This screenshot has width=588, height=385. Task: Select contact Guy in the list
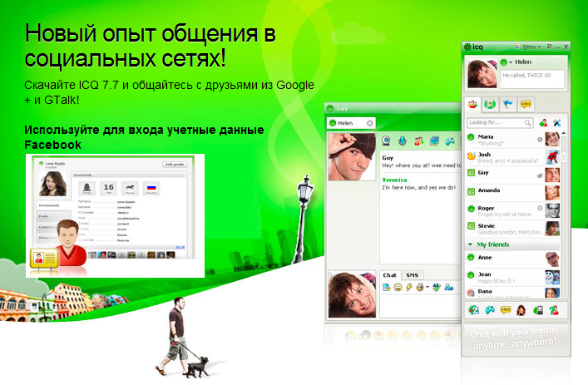pos(512,175)
